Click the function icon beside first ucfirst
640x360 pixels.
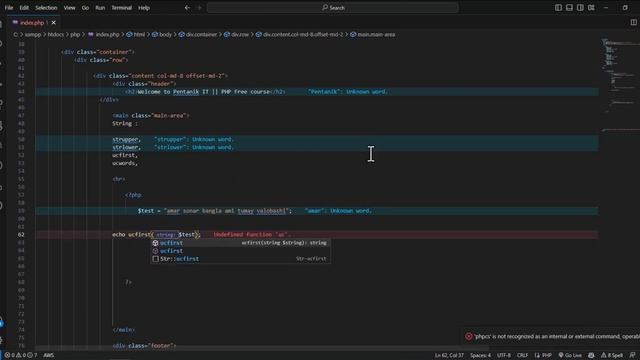[155, 243]
